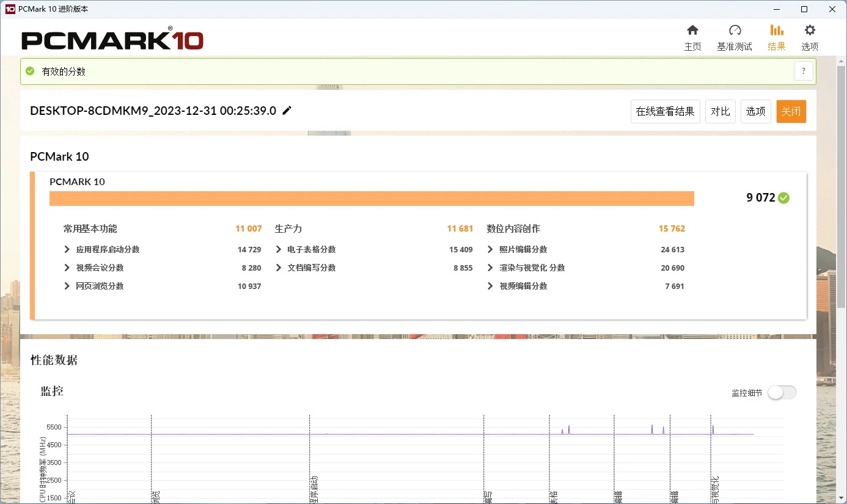Click the score value 11 007
847x504 pixels.
pos(249,228)
